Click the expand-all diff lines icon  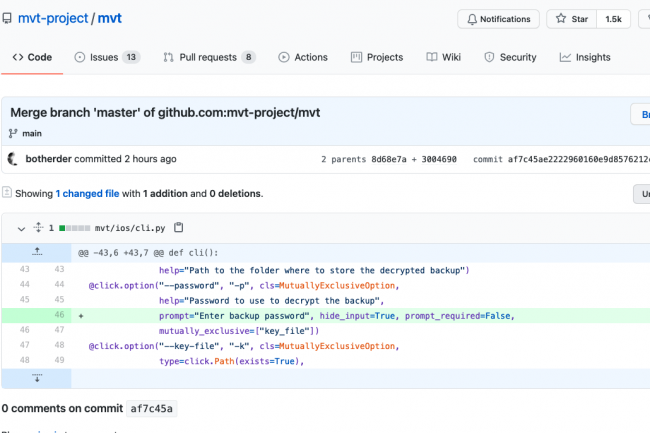(x=38, y=228)
